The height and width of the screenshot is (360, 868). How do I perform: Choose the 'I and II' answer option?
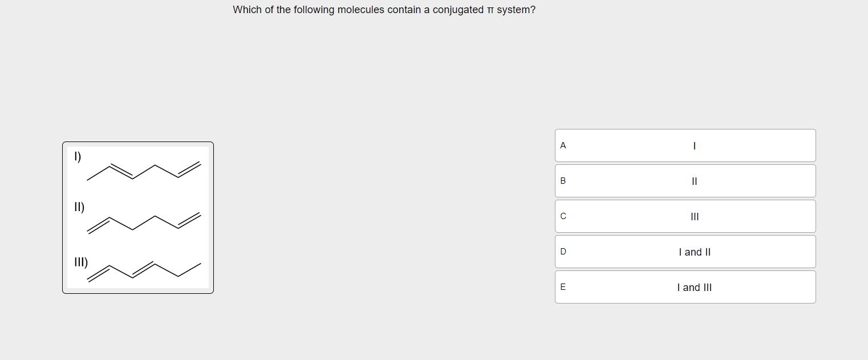pos(685,252)
